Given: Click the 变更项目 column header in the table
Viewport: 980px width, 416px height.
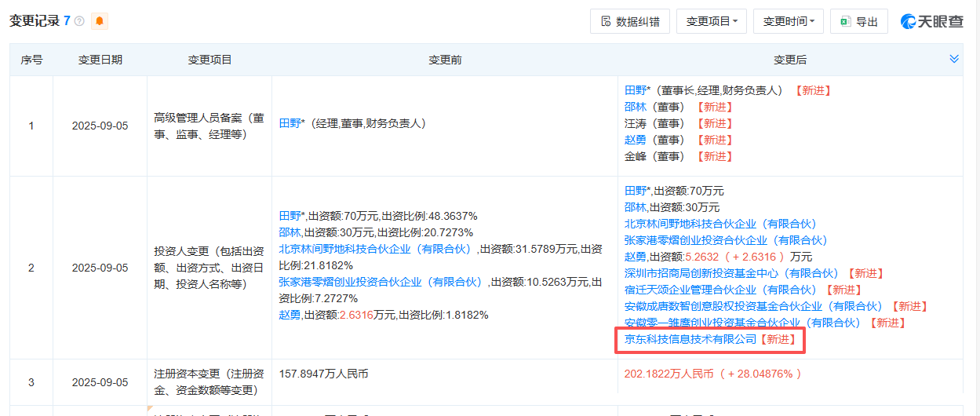Looking at the screenshot, I should pyautogui.click(x=210, y=60).
